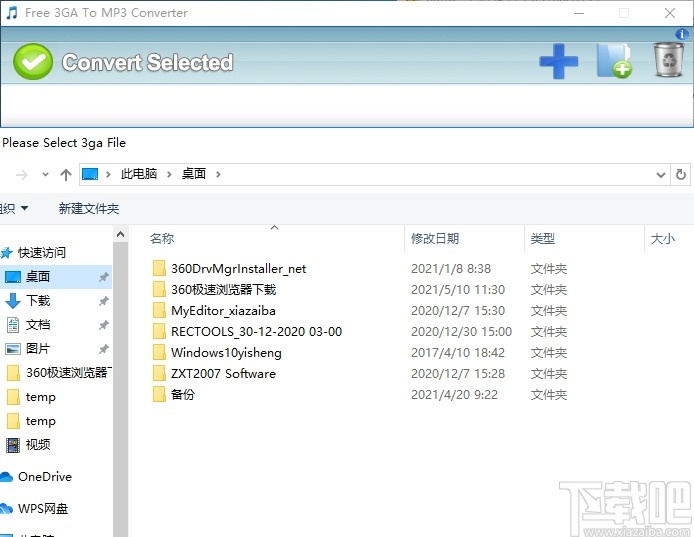Expand the chevron before 此电脑 in path
This screenshot has width=694, height=537.
pyautogui.click(x=108, y=174)
